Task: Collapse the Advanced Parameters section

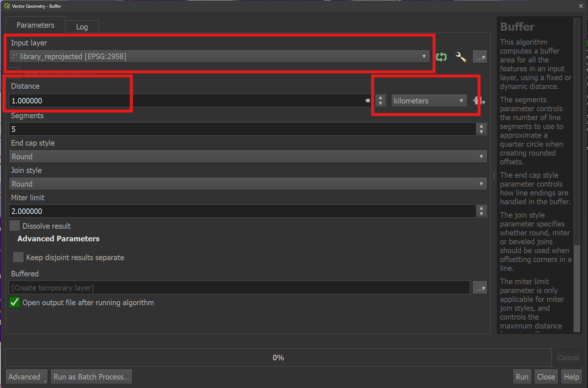Action: (x=12, y=239)
